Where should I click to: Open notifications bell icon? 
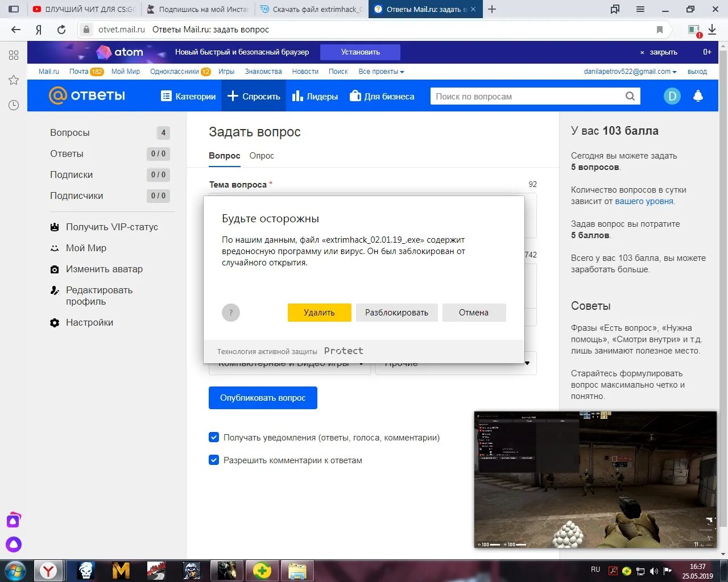tap(698, 96)
